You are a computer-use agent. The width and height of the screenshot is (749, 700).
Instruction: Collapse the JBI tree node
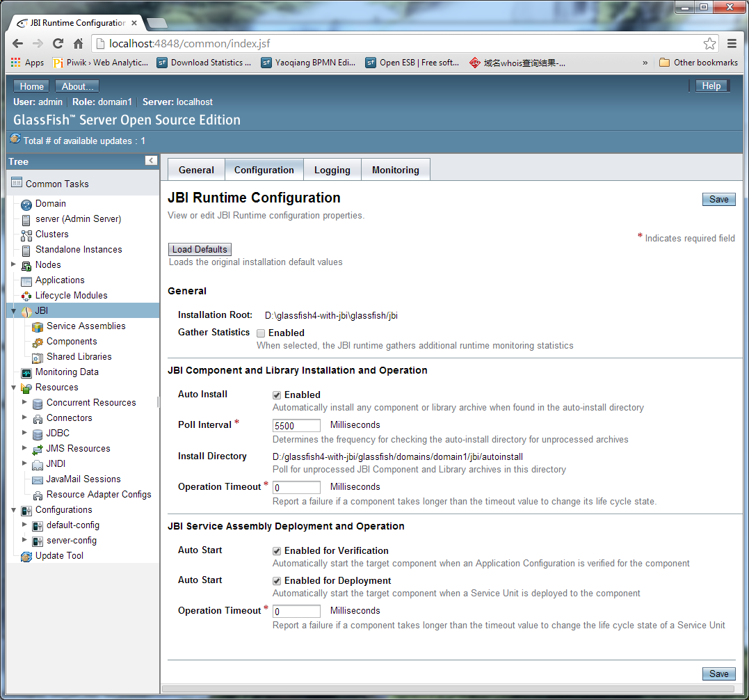tap(13, 311)
